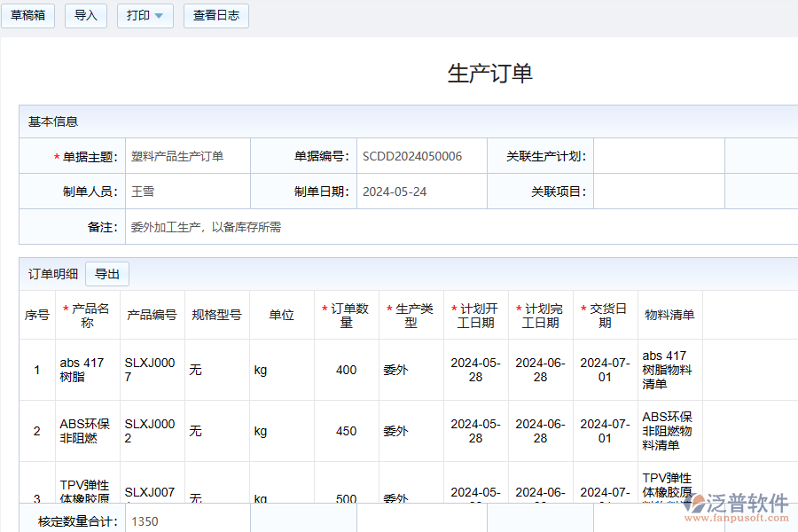
Task: Select the 生产类型 cell in row 1
Action: 411,370
